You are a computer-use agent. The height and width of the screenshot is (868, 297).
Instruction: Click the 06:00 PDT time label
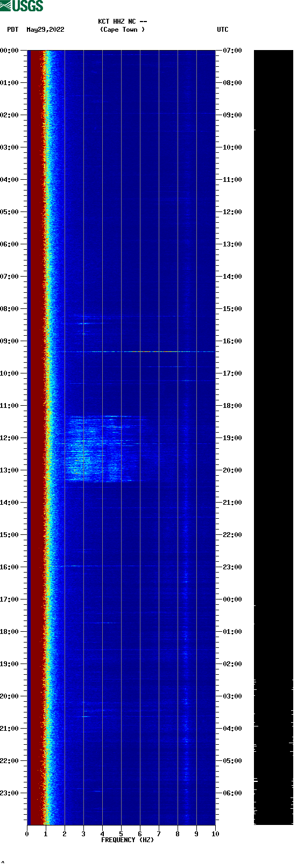click(x=10, y=244)
